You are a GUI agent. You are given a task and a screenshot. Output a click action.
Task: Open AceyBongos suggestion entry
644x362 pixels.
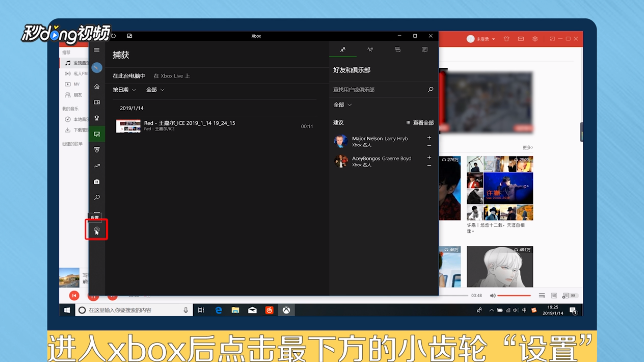pos(381,161)
